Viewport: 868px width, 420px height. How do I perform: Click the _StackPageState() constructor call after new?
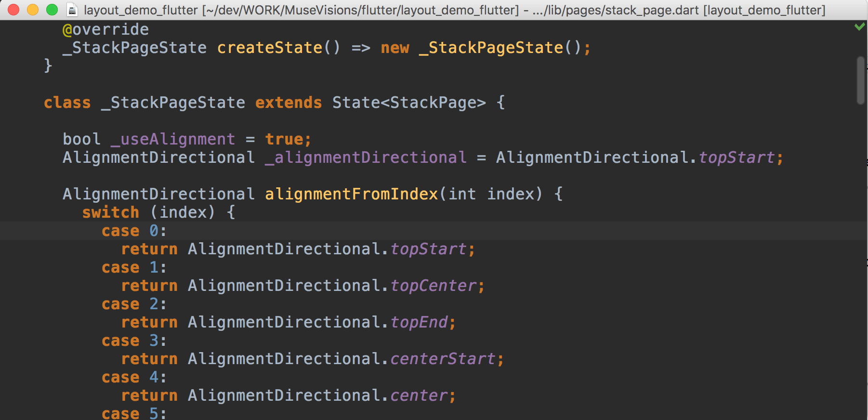[x=500, y=48]
